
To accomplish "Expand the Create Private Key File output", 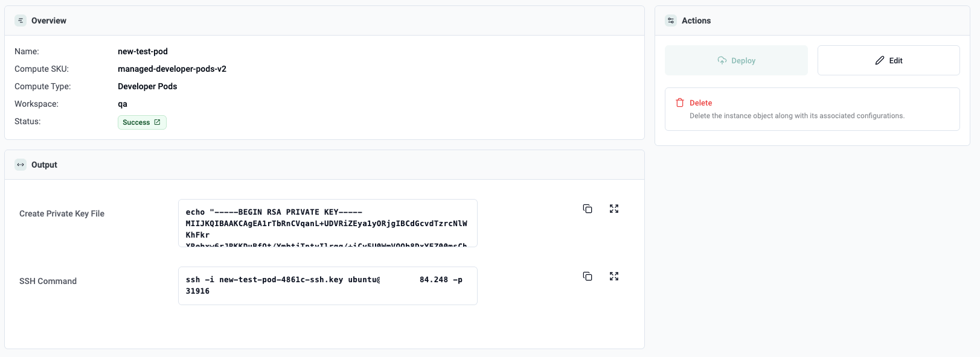I will tap(613, 209).
